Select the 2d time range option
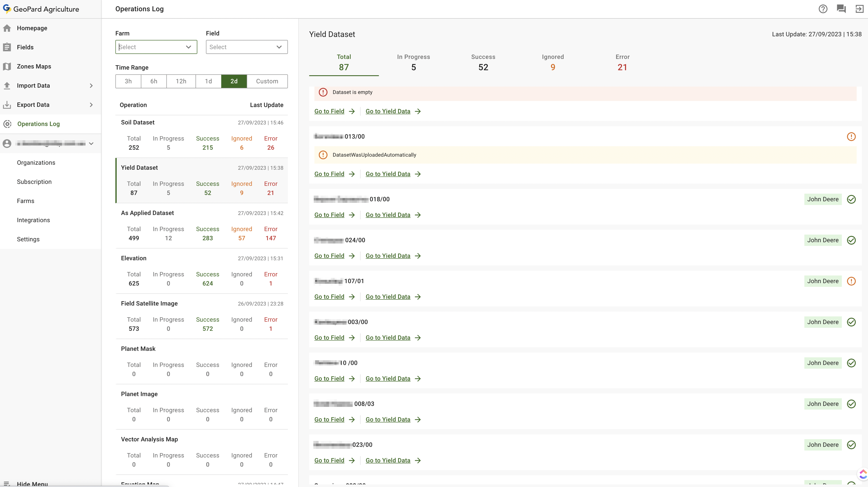868x487 pixels. click(234, 81)
